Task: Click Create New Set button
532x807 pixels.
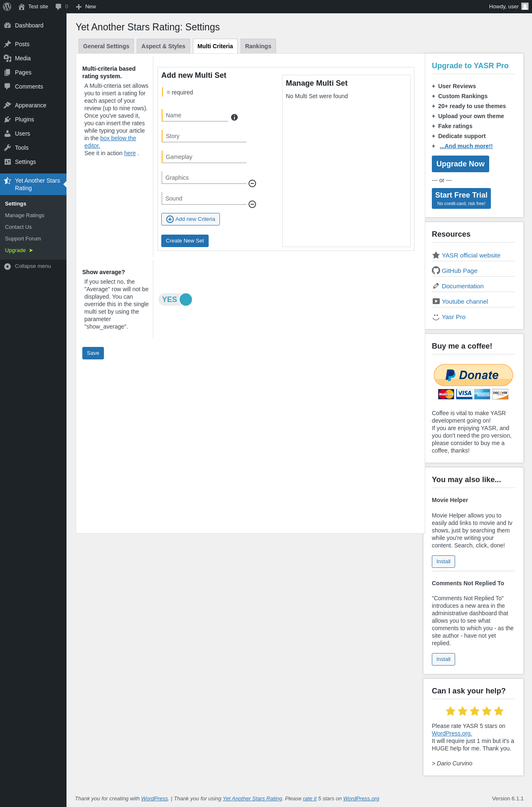Action: pos(185,241)
